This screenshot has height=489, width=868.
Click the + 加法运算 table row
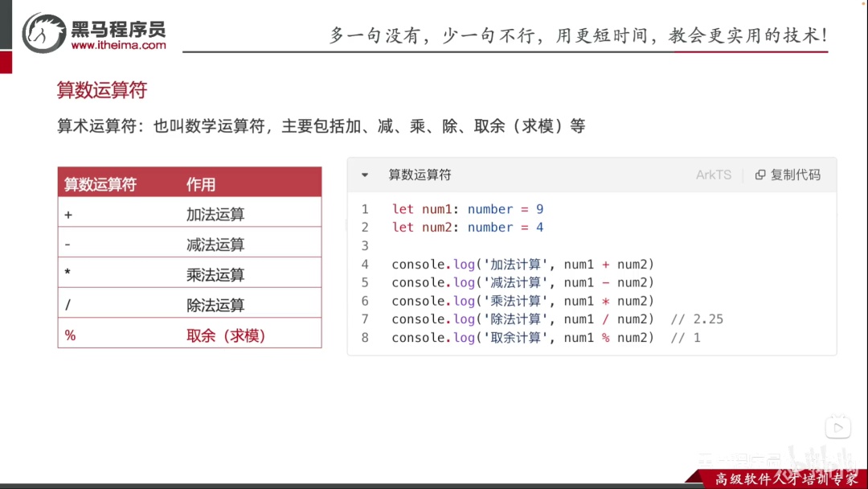click(190, 214)
